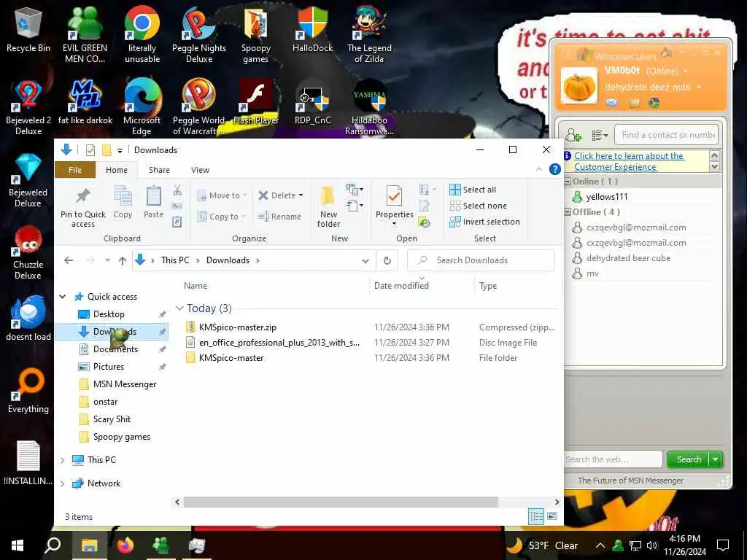Click the Cut scissors icon

tap(177, 190)
